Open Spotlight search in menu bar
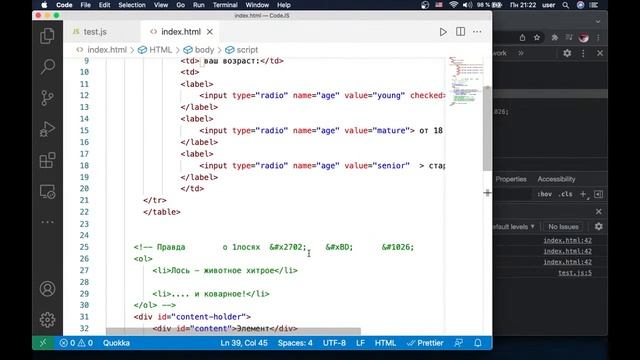Image resolution: width=640 pixels, height=360 pixels. tap(566, 5)
